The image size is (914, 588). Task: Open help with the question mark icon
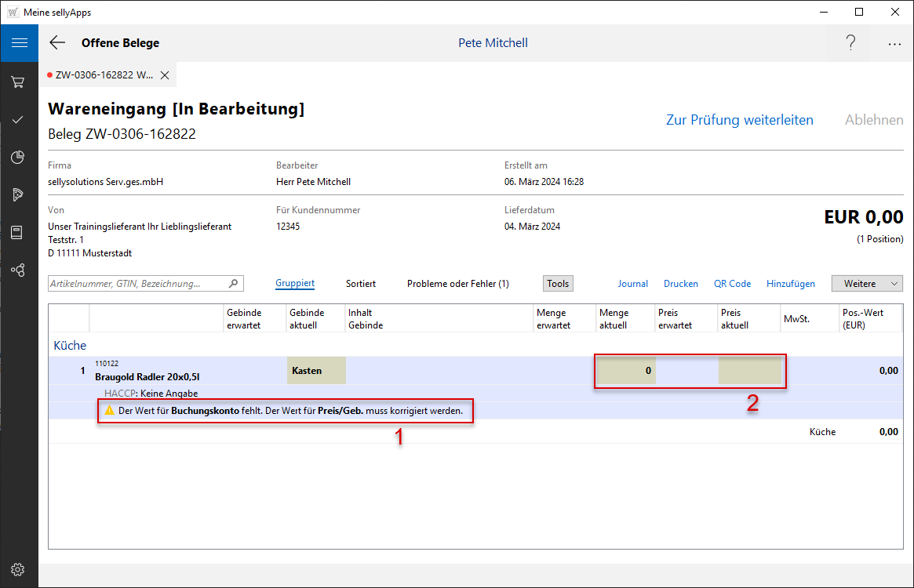click(850, 43)
